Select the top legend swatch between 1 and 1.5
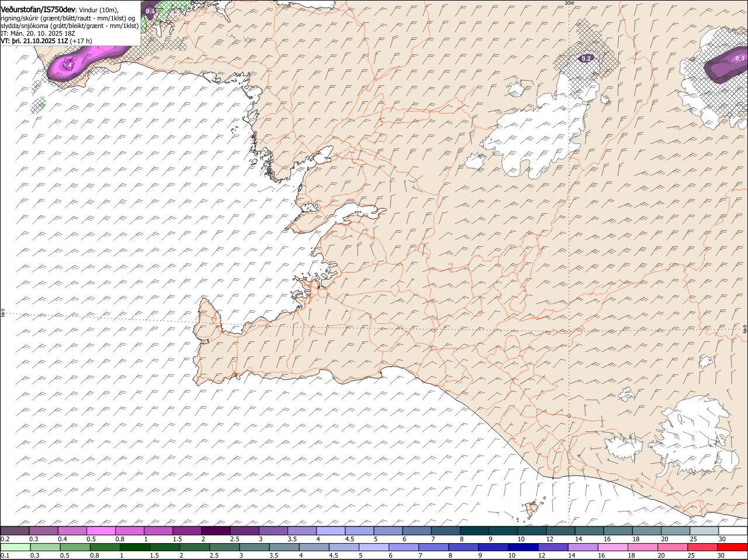 [158, 531]
